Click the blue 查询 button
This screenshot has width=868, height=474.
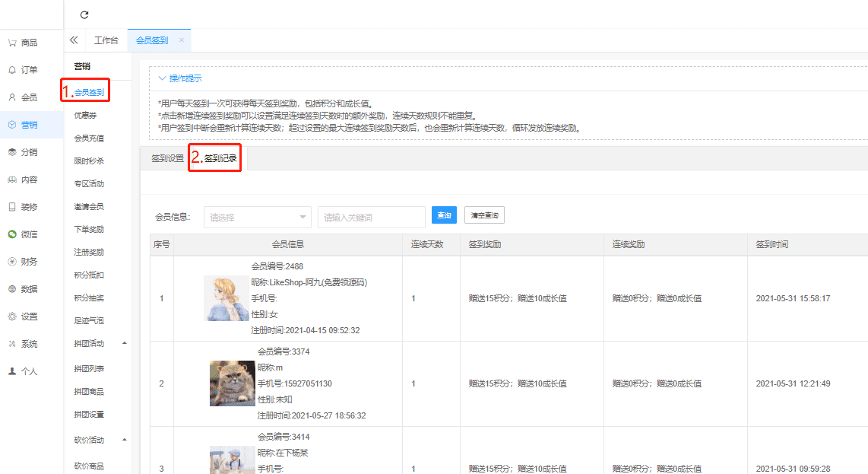tap(444, 215)
